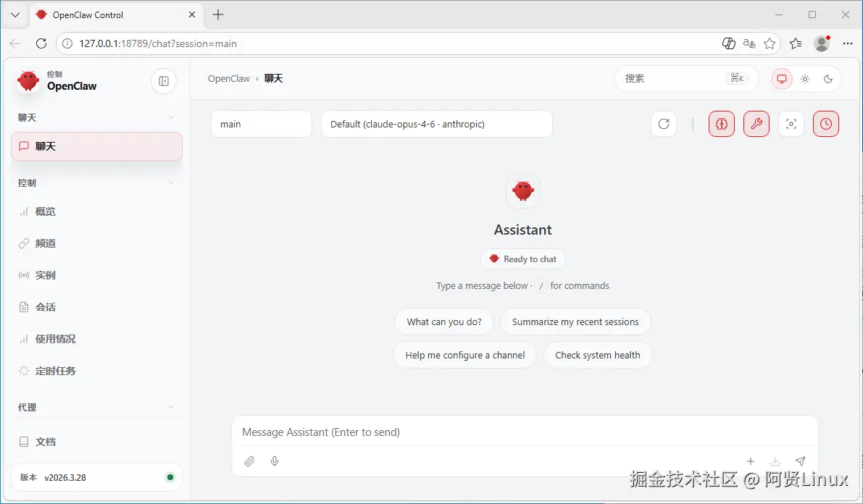
Task: Open favorites list icon
Action: [796, 43]
